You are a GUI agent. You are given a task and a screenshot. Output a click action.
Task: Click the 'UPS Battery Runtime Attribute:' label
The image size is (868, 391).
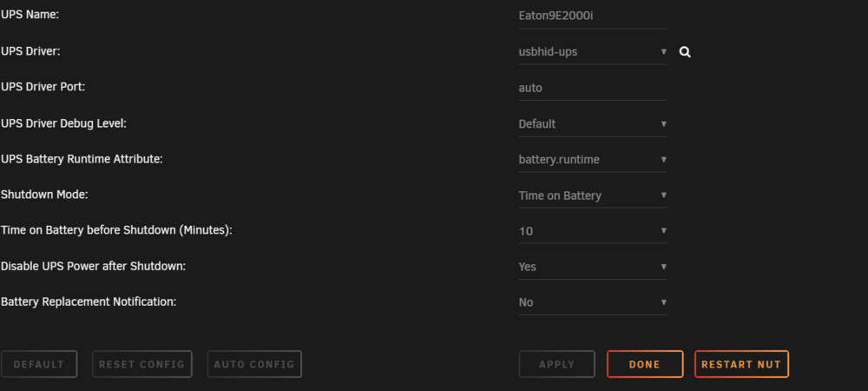tap(82, 159)
